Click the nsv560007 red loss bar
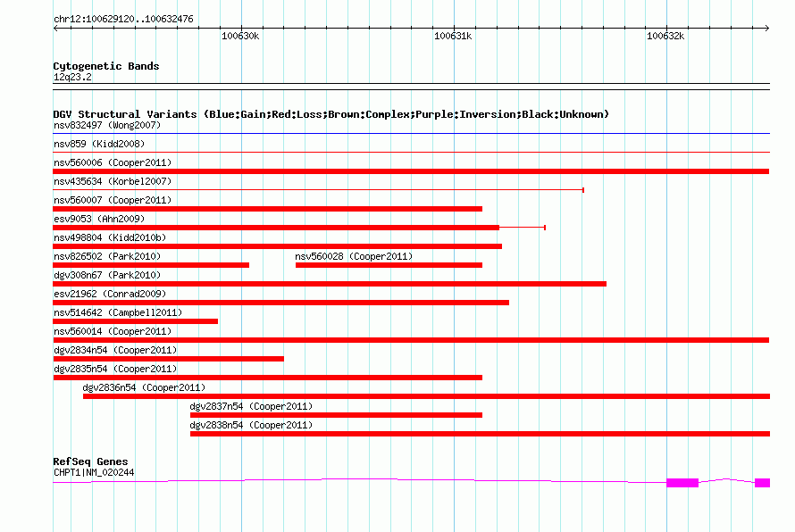 pyautogui.click(x=268, y=209)
